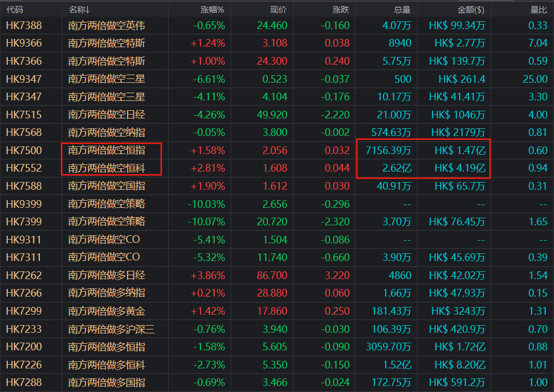Click the +3.86% change value
554x392 pixels.
pyautogui.click(x=208, y=275)
